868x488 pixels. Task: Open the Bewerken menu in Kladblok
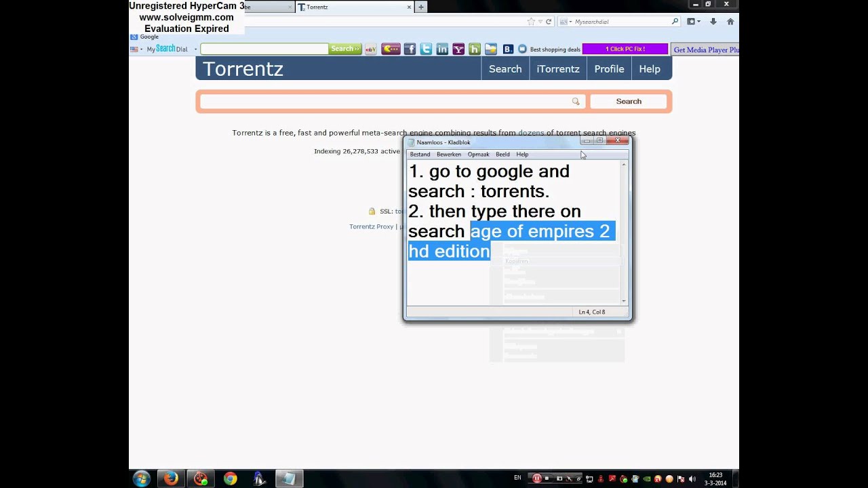449,154
